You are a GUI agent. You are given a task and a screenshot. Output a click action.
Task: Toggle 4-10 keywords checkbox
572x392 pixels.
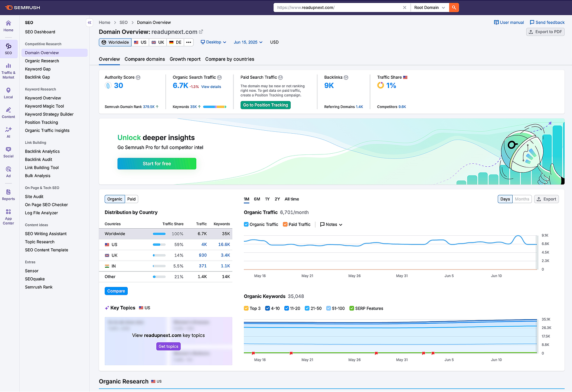click(x=268, y=308)
